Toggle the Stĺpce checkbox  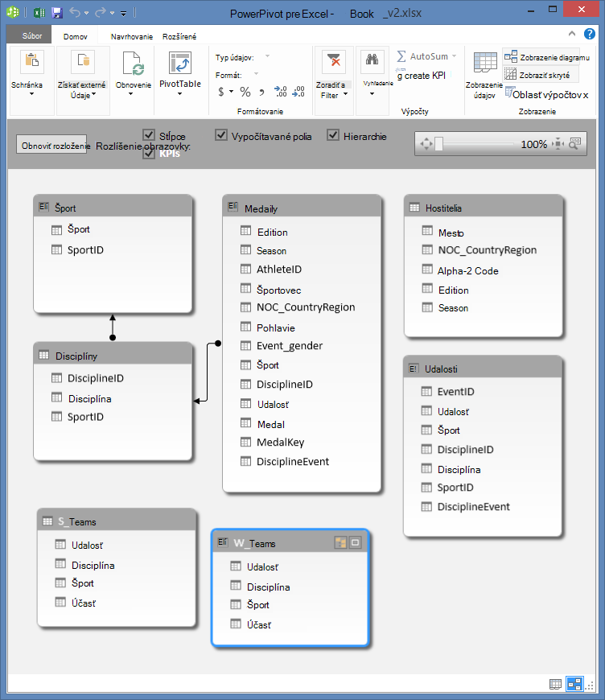(x=149, y=135)
